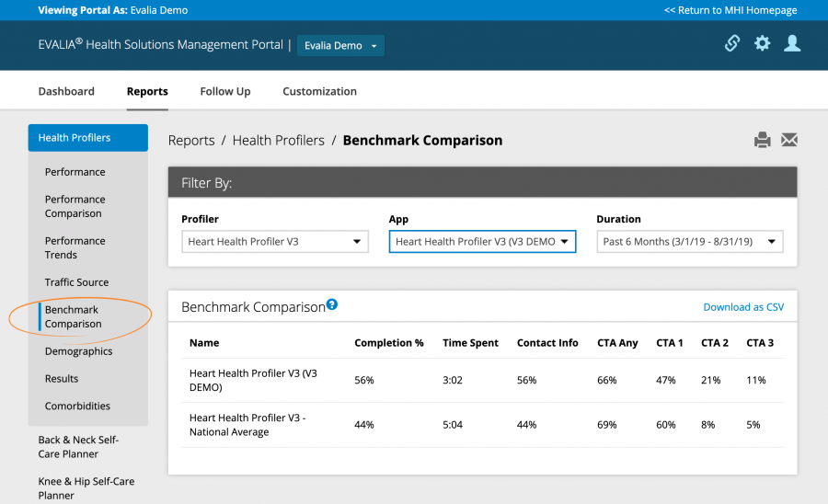This screenshot has width=828, height=504.
Task: Click CTA 1 value 60%
Action: click(666, 425)
